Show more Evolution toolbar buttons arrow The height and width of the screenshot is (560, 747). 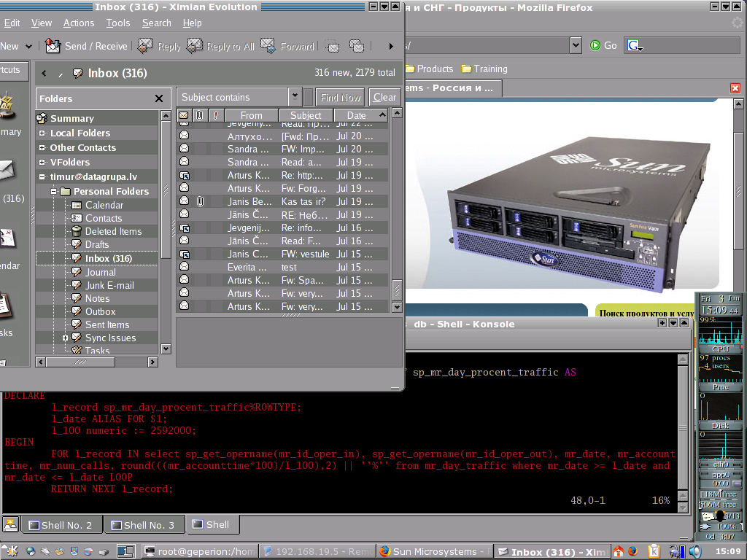(391, 46)
